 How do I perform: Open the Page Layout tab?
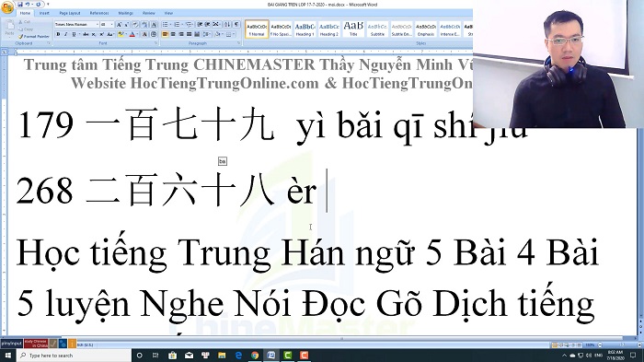point(70,13)
